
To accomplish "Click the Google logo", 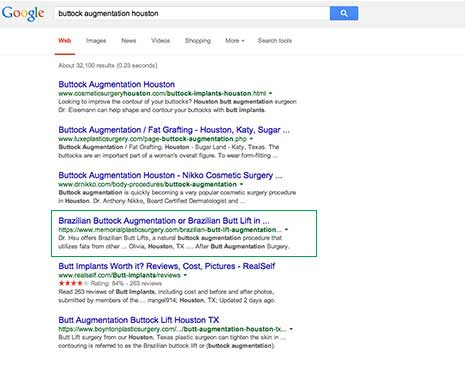I will [x=23, y=13].
